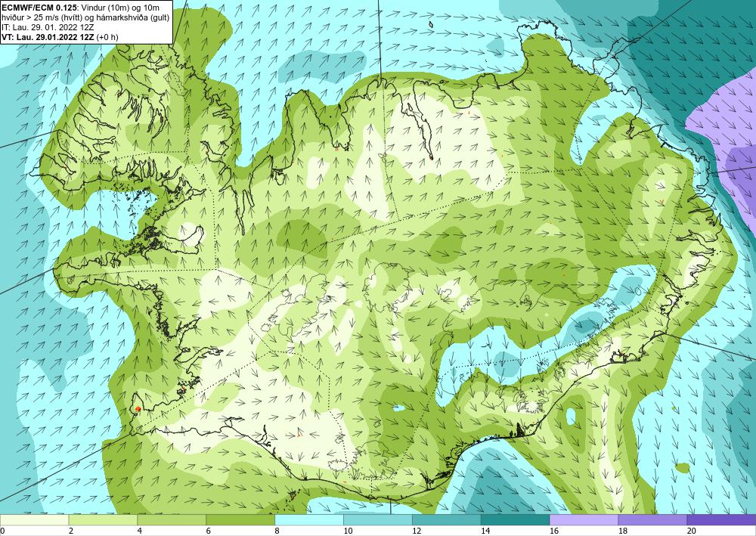Click the "VT: Lau. 29.01.2022 12Z (+0 h)" line
756x536 pixels.
(60, 36)
